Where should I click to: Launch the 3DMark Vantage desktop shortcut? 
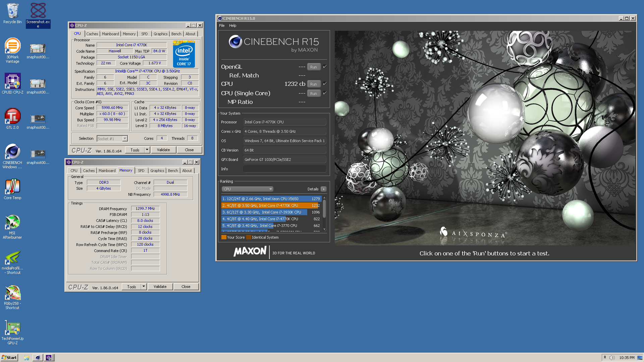tap(12, 50)
